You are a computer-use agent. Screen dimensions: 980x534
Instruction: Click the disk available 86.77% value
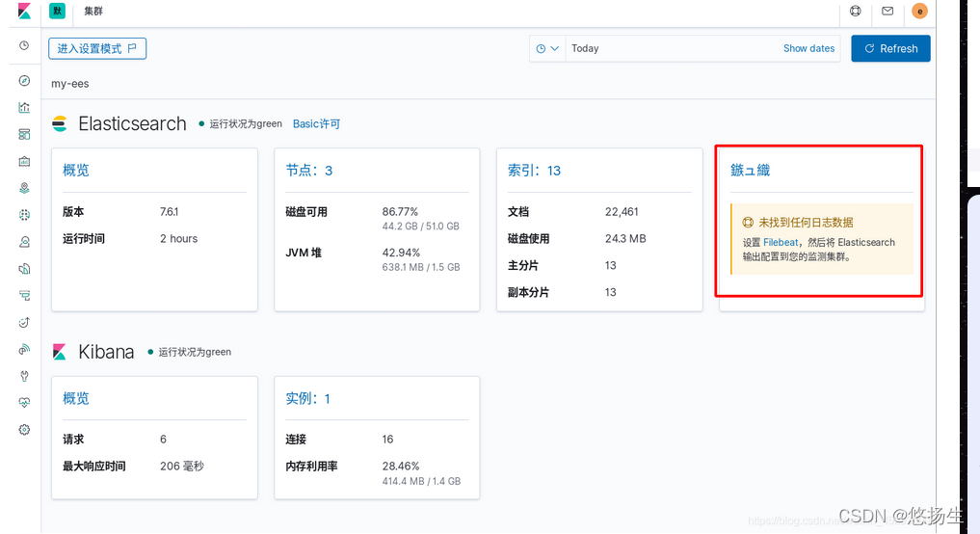[x=400, y=211]
